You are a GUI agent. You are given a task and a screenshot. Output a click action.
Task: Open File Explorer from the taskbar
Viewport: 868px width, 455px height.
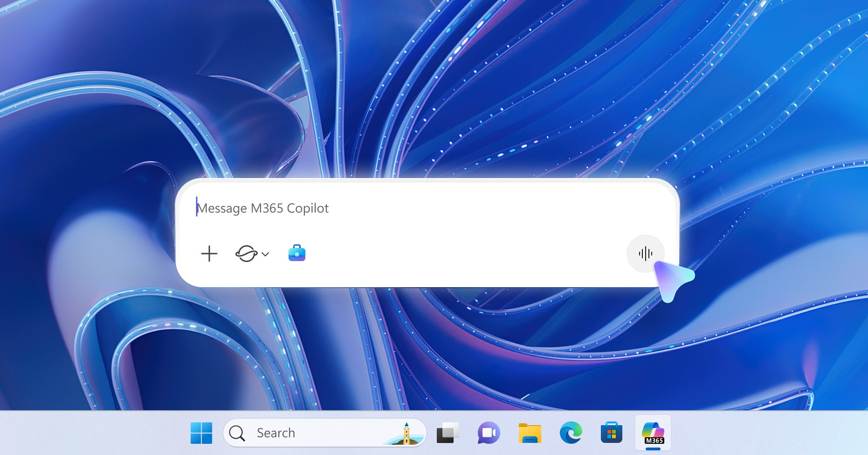tap(529, 433)
